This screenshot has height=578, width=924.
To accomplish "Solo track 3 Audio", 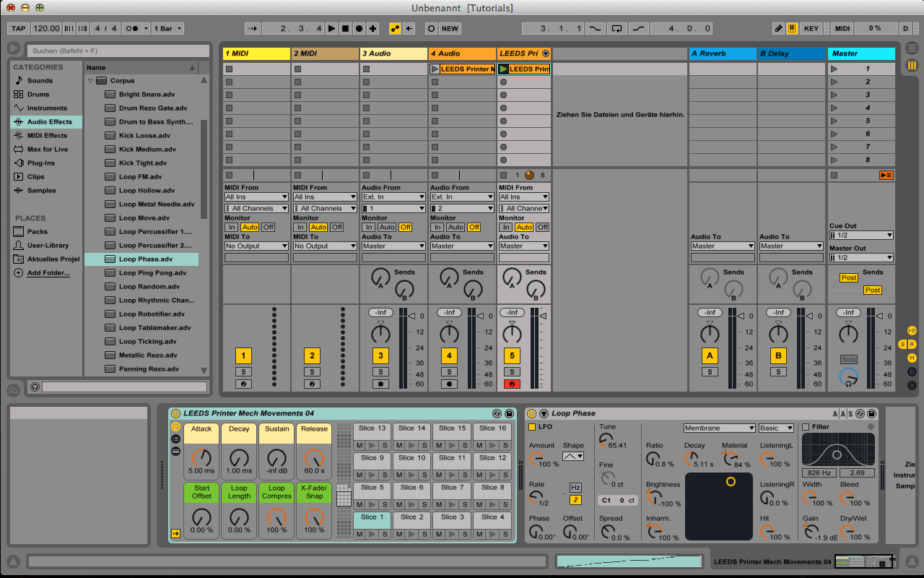I will click(x=380, y=372).
